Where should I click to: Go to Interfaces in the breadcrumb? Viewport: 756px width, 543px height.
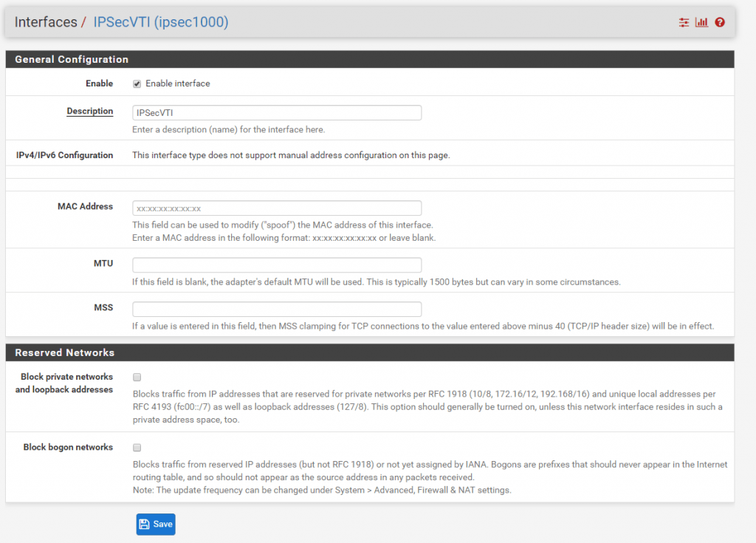pyautogui.click(x=46, y=22)
